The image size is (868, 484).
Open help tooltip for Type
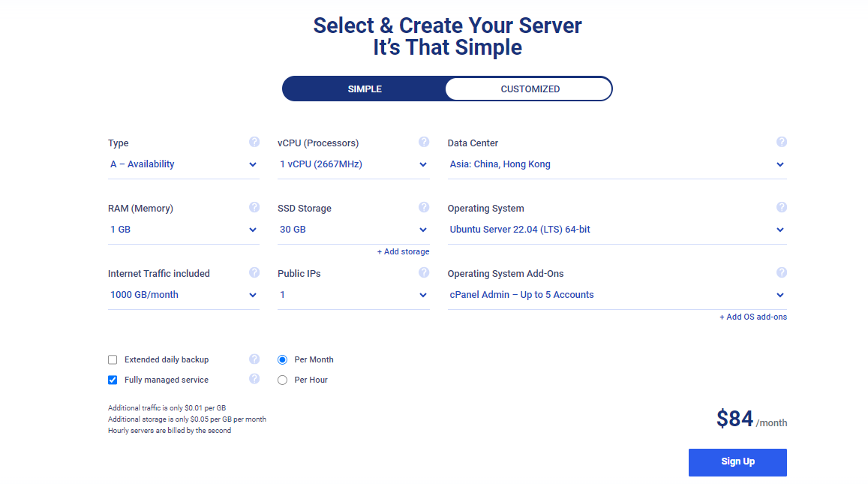(x=254, y=142)
